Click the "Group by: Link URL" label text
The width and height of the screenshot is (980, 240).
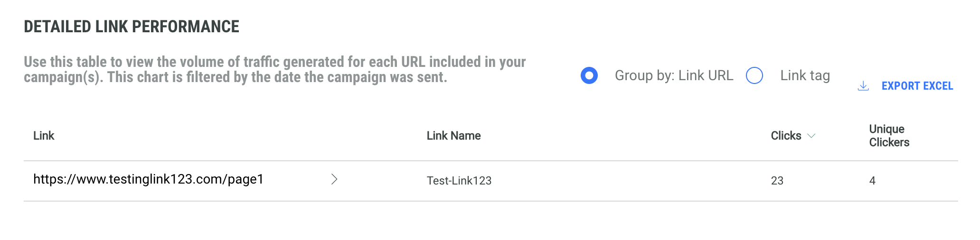[674, 75]
